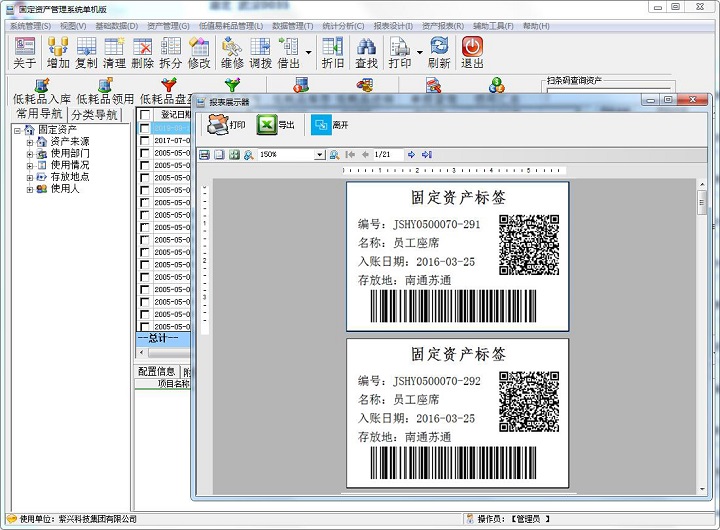
Task: Go to the next report page arrow
Action: (x=411, y=155)
